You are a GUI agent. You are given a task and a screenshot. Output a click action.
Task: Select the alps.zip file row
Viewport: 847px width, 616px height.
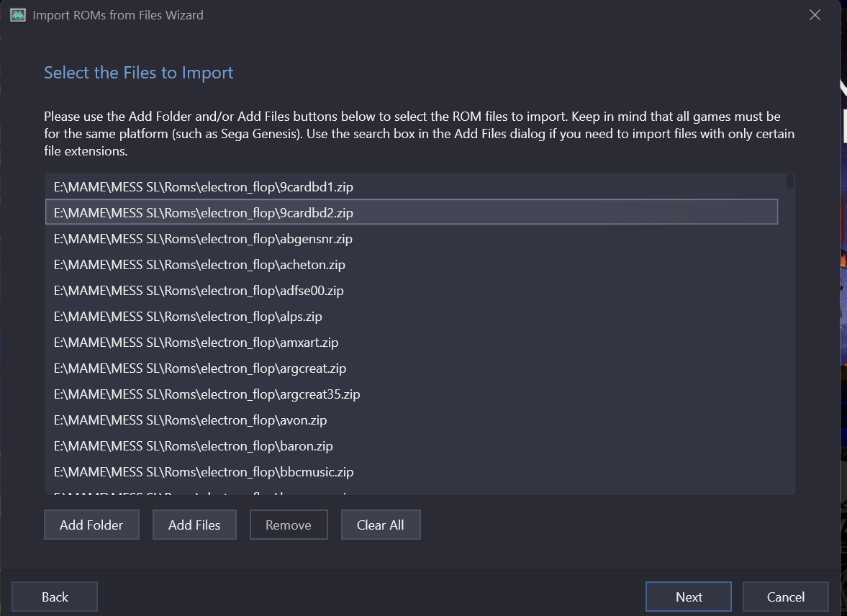pos(189,317)
